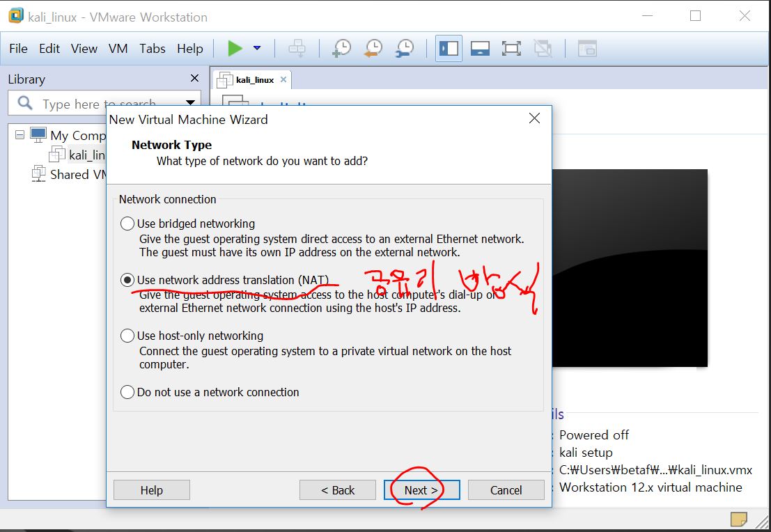
Task: Click the Help button in the wizard
Action: [151, 490]
